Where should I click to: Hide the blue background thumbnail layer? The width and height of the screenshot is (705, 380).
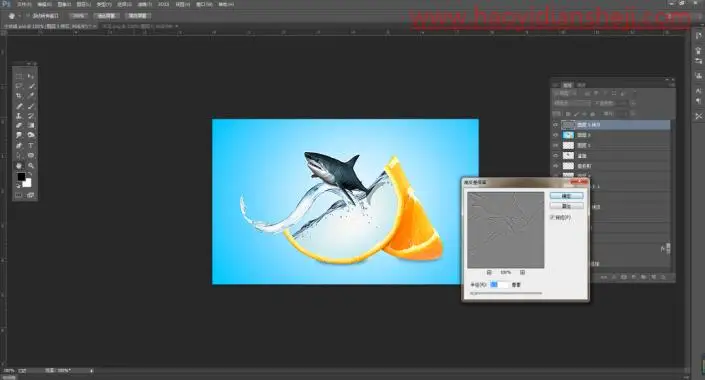pyautogui.click(x=556, y=135)
